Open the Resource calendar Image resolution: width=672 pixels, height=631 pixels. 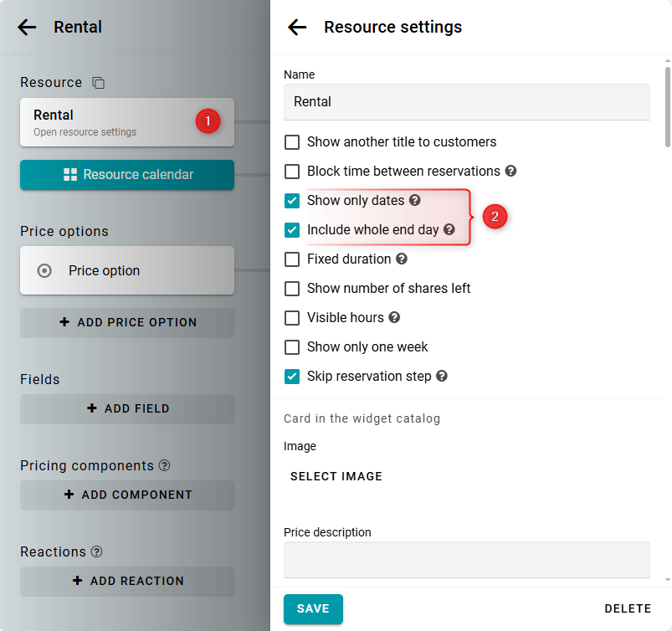(127, 175)
